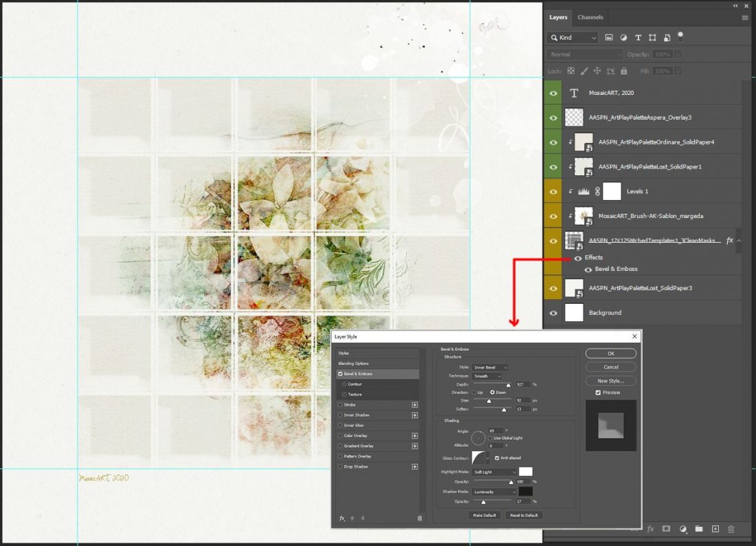The height and width of the screenshot is (546, 756).
Task: Click the Reset to Default button
Action: coord(524,515)
